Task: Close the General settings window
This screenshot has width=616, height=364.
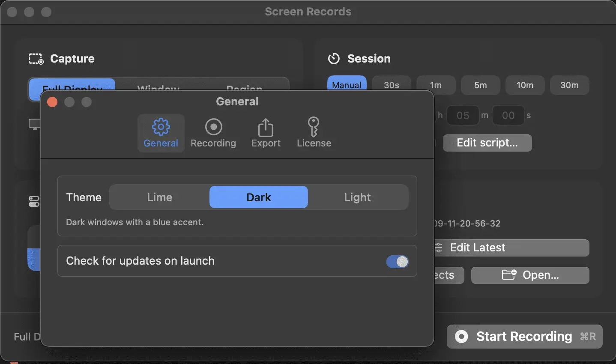Action: (52, 102)
